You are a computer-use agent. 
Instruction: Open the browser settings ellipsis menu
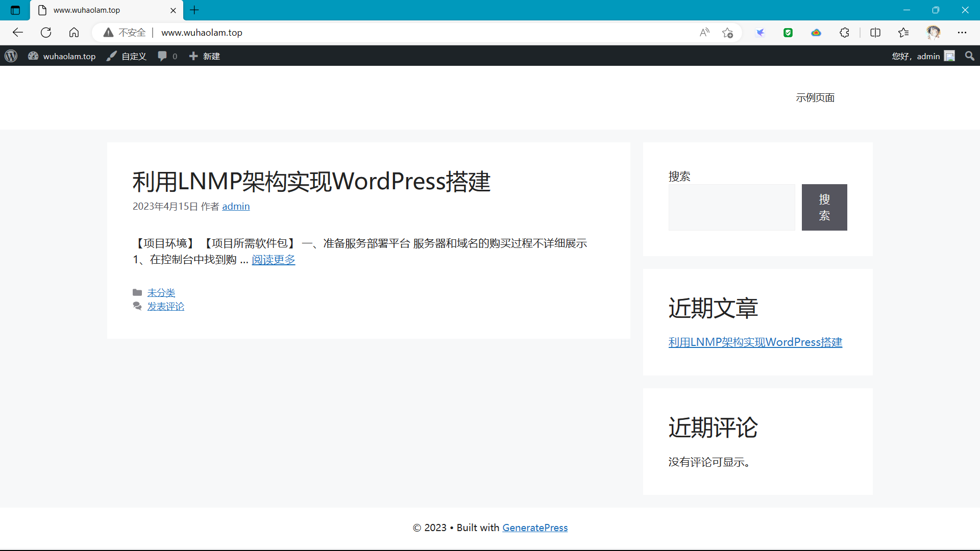click(962, 33)
